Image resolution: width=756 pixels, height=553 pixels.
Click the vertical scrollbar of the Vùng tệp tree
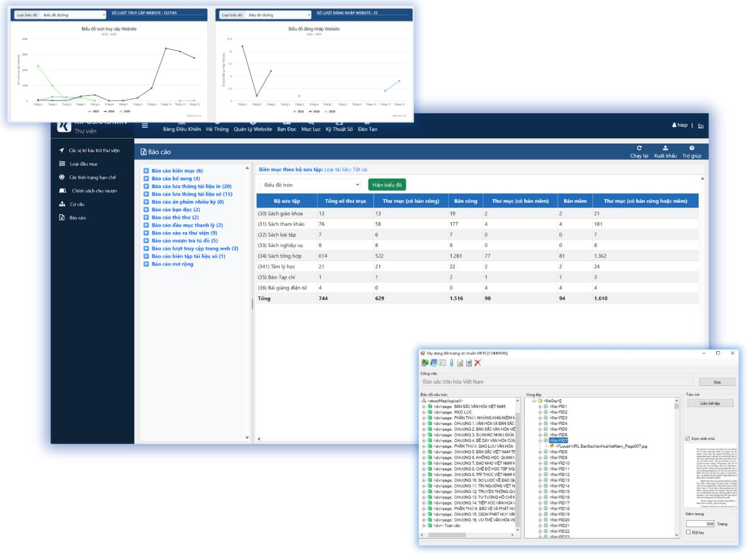[x=677, y=467]
